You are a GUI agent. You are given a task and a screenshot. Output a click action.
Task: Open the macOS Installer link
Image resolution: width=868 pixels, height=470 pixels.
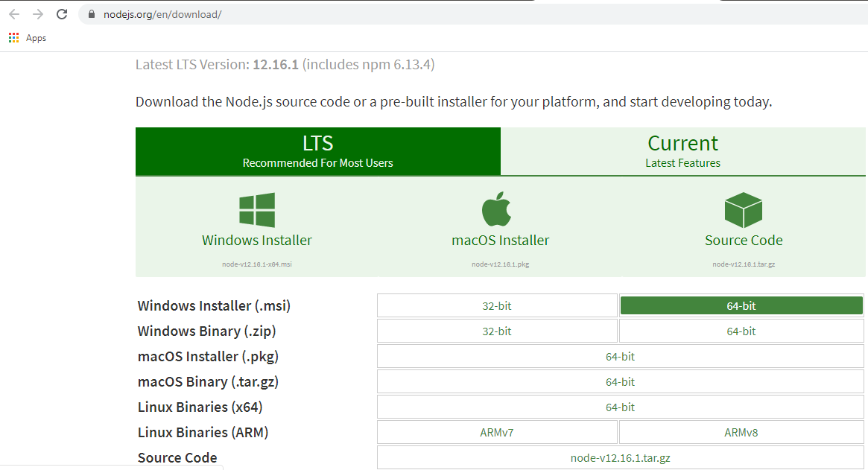coord(501,241)
